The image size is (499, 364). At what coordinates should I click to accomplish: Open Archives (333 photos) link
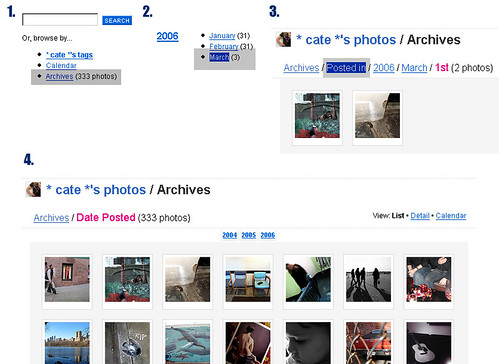(x=59, y=76)
